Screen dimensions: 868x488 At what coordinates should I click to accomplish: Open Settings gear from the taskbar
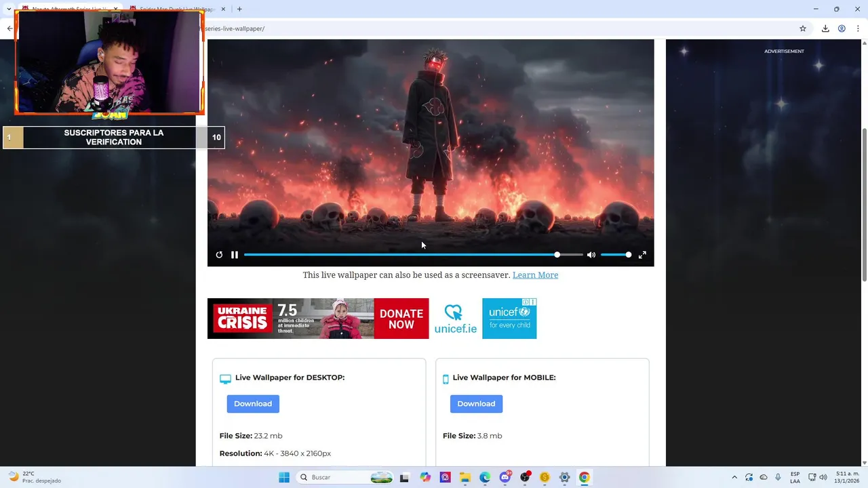[564, 477]
